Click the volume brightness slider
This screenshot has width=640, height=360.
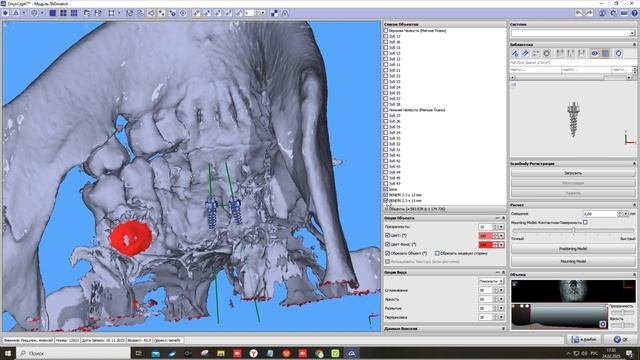[622, 325]
